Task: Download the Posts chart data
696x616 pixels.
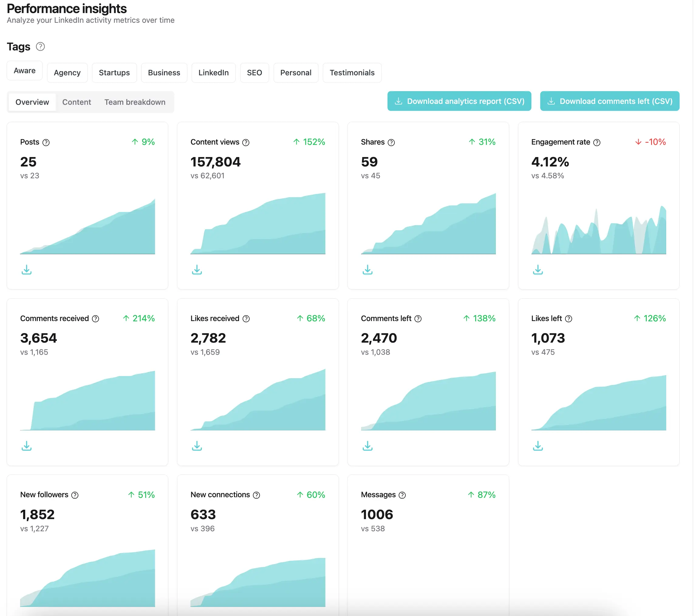Action: 26,270
